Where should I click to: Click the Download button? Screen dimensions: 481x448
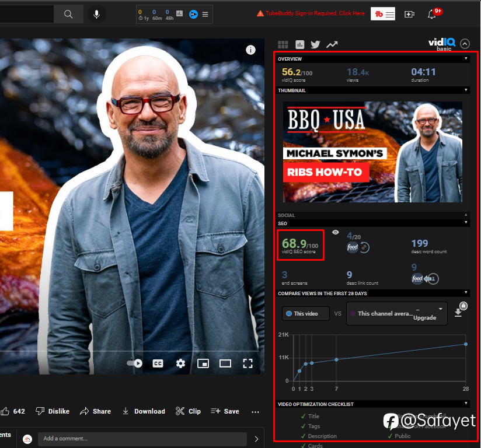click(144, 411)
